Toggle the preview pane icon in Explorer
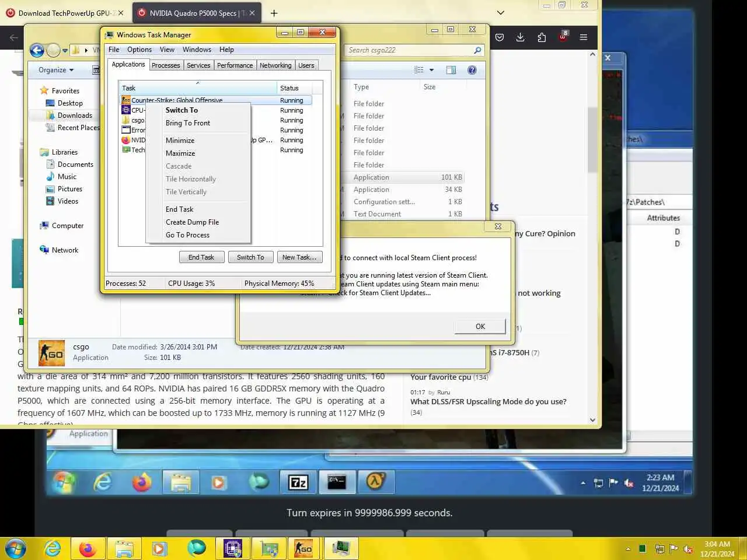Image resolution: width=747 pixels, height=560 pixels. [x=451, y=70]
